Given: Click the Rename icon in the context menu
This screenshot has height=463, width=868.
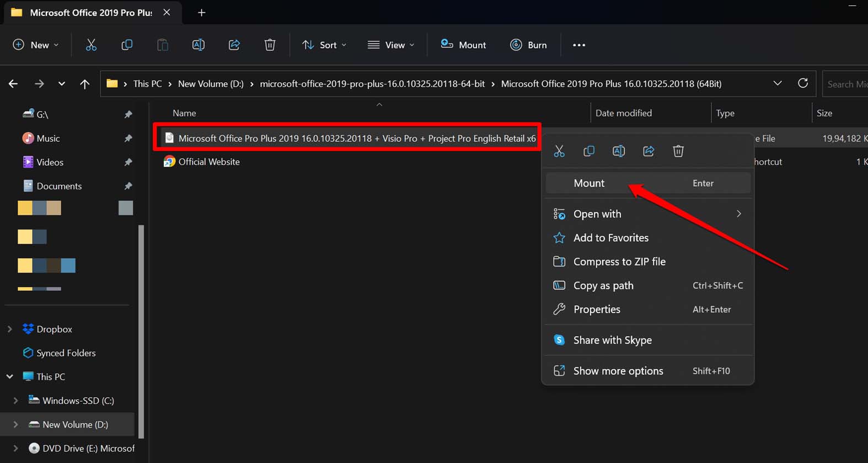Looking at the screenshot, I should coord(619,151).
